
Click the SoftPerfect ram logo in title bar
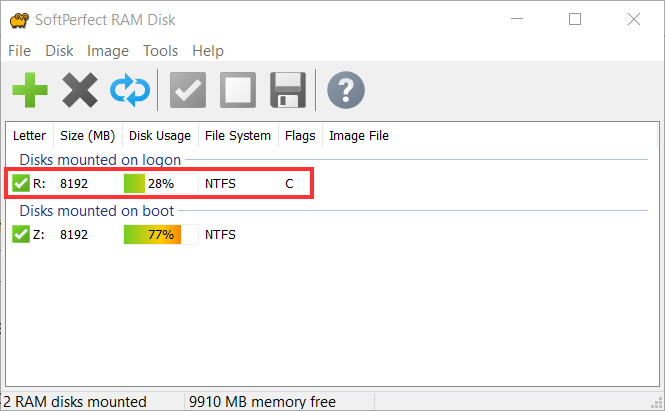click(19, 20)
